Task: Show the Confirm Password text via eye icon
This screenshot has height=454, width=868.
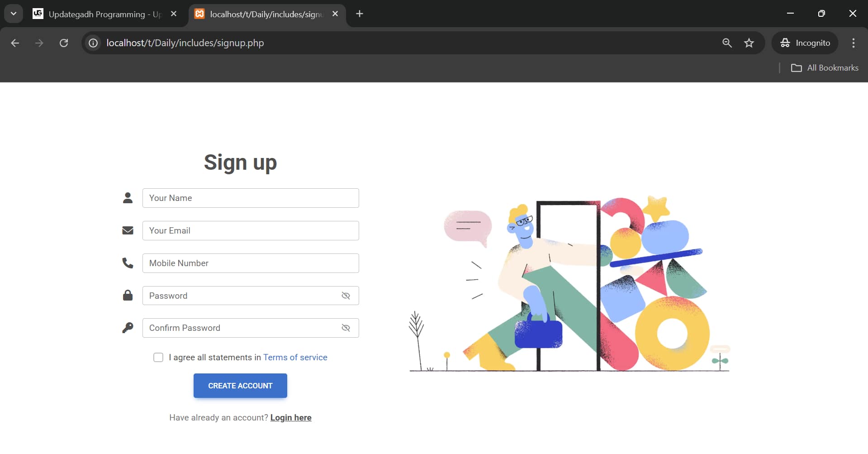Action: tap(346, 328)
